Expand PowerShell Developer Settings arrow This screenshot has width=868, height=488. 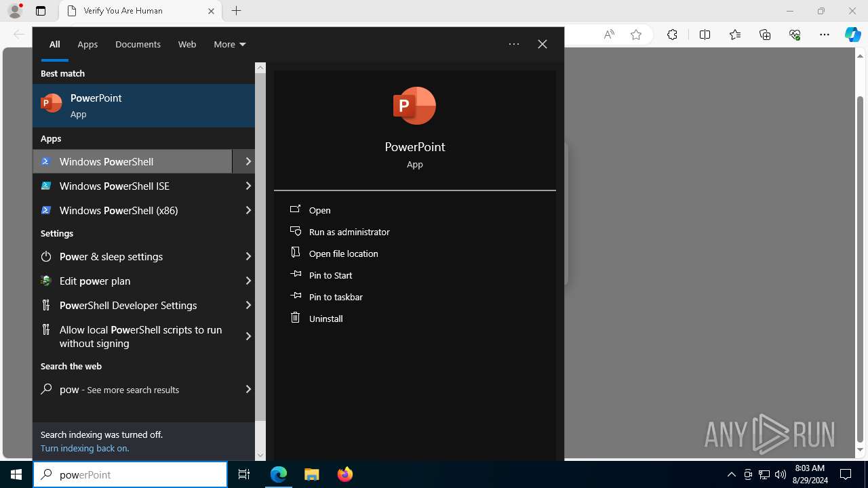248,305
